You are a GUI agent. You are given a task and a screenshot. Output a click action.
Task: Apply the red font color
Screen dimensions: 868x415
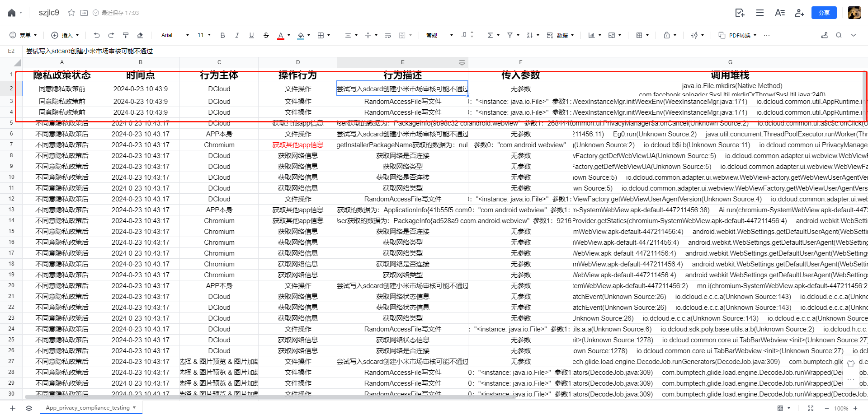pyautogui.click(x=281, y=35)
